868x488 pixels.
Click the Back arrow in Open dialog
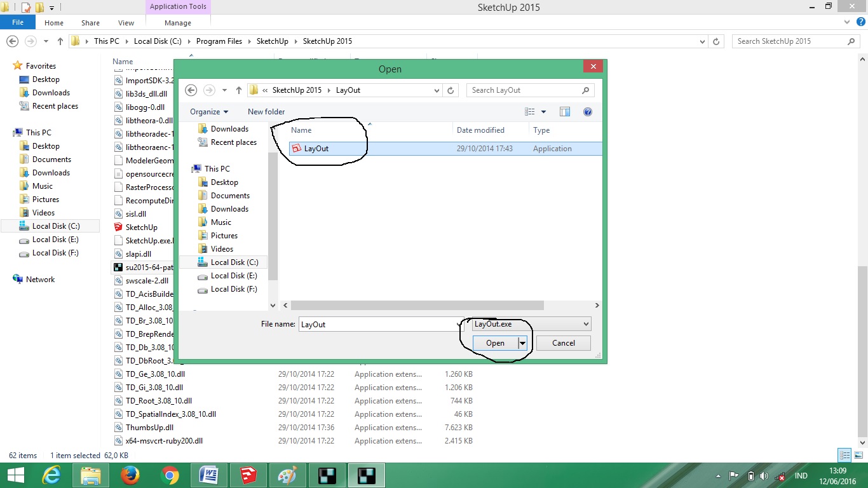pos(191,90)
